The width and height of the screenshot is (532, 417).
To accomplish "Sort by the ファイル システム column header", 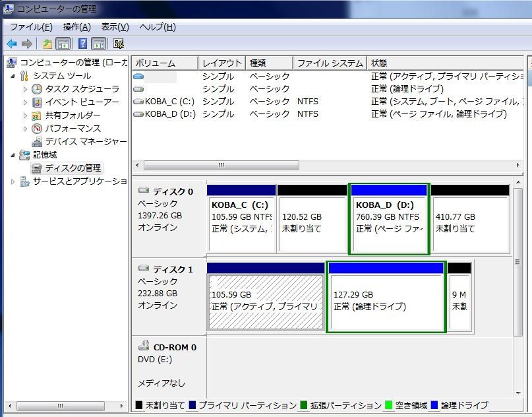I will (x=330, y=63).
